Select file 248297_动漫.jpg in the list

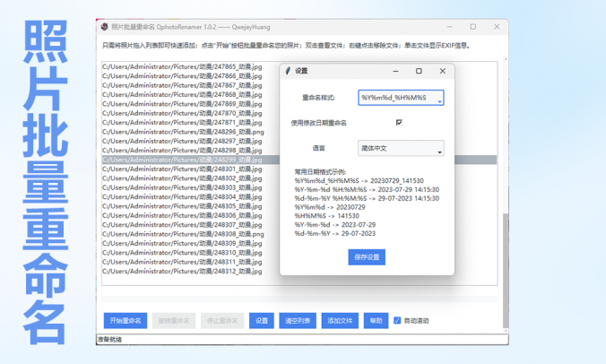pyautogui.click(x=182, y=141)
